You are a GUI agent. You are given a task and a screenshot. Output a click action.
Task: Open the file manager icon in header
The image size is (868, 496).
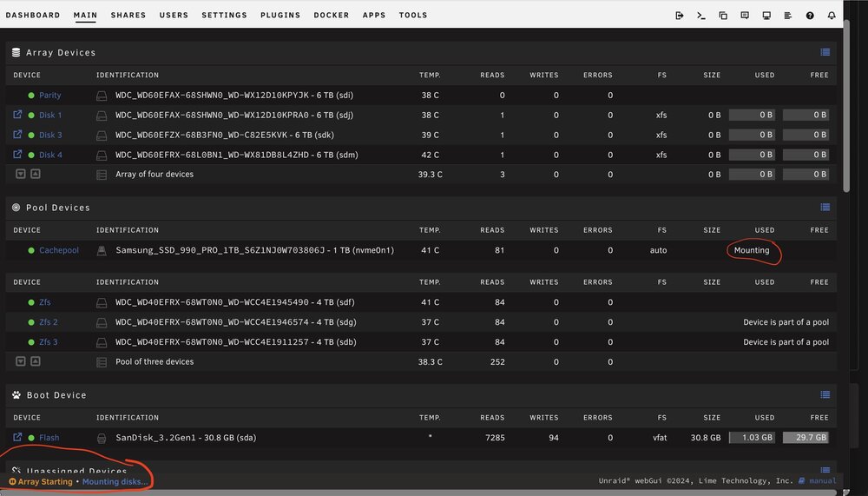(x=723, y=16)
